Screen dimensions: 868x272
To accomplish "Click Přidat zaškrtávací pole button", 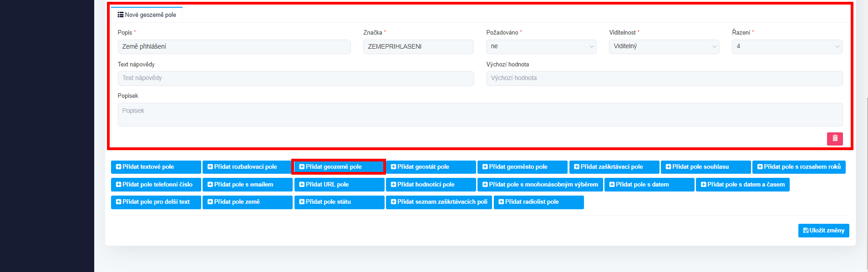I will (x=614, y=167).
